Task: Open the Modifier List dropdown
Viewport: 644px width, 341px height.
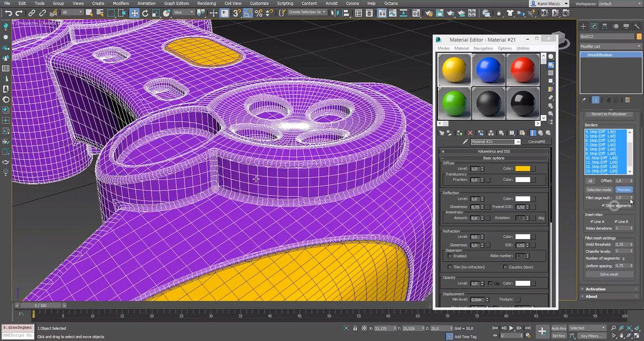Action: pyautogui.click(x=610, y=46)
